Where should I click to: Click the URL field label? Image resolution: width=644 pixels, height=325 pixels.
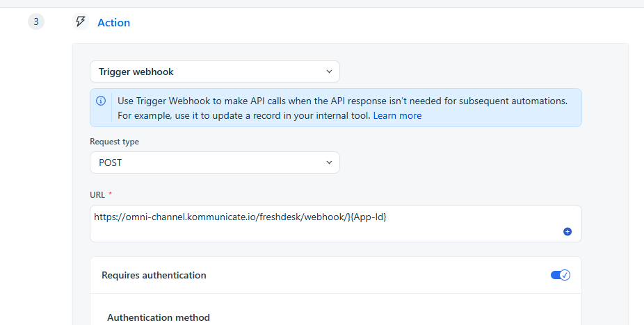[97, 195]
